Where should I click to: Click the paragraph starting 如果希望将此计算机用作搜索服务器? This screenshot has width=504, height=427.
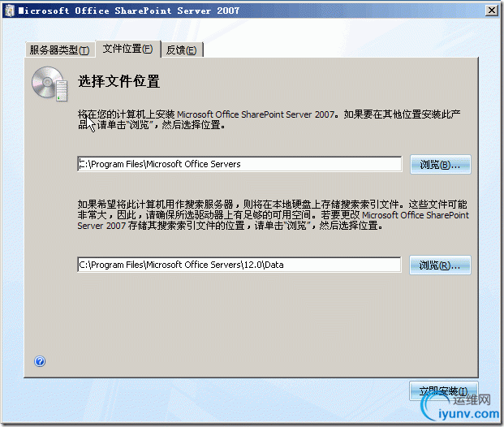pos(273,215)
